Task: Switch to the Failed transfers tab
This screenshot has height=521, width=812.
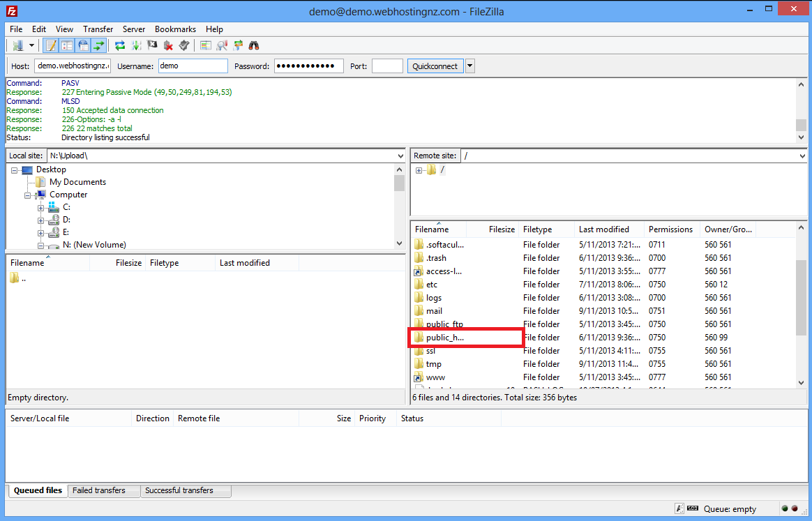Action: point(99,490)
